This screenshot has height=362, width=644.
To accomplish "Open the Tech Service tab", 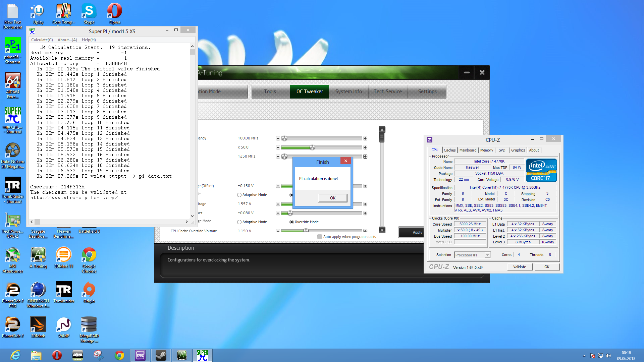I will pyautogui.click(x=387, y=92).
